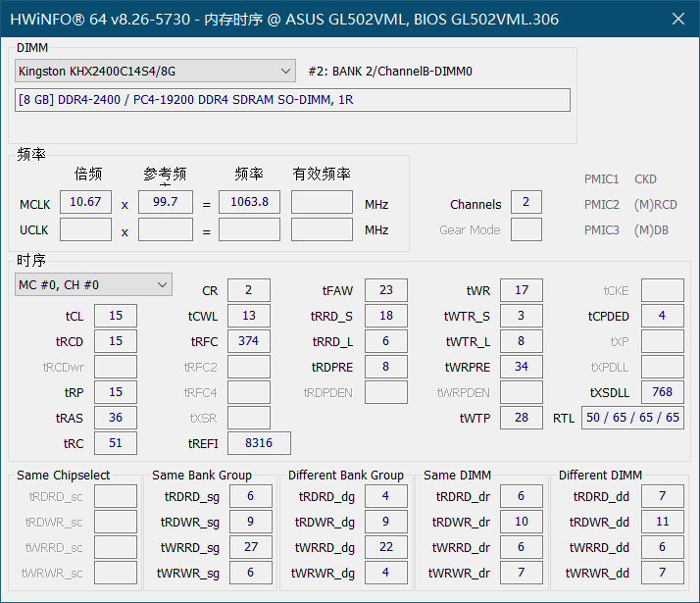Screen dimensions: 700x603
Task: Click the tXSDLL value 768
Action: (663, 392)
